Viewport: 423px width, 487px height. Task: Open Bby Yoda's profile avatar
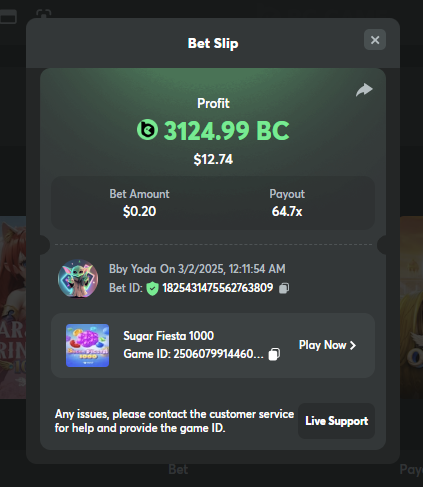coord(78,279)
